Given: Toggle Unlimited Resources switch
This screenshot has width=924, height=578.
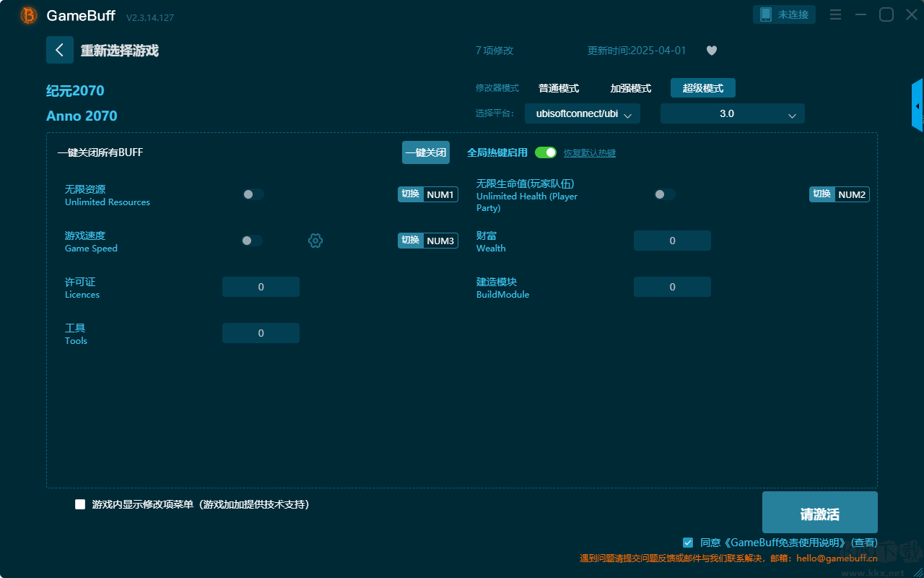Looking at the screenshot, I should click(x=253, y=194).
